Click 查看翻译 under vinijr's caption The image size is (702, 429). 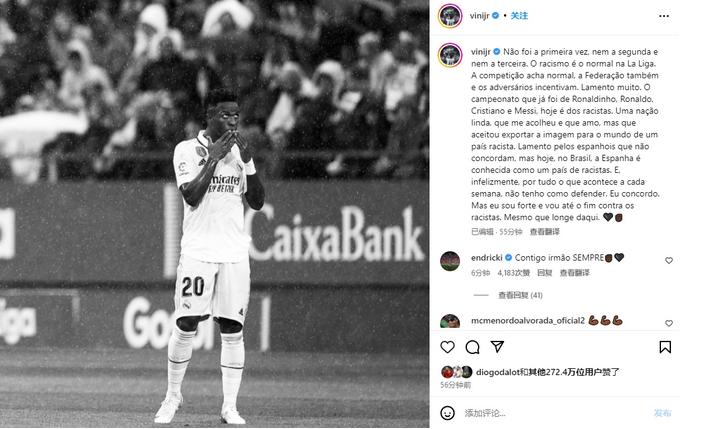pos(544,232)
